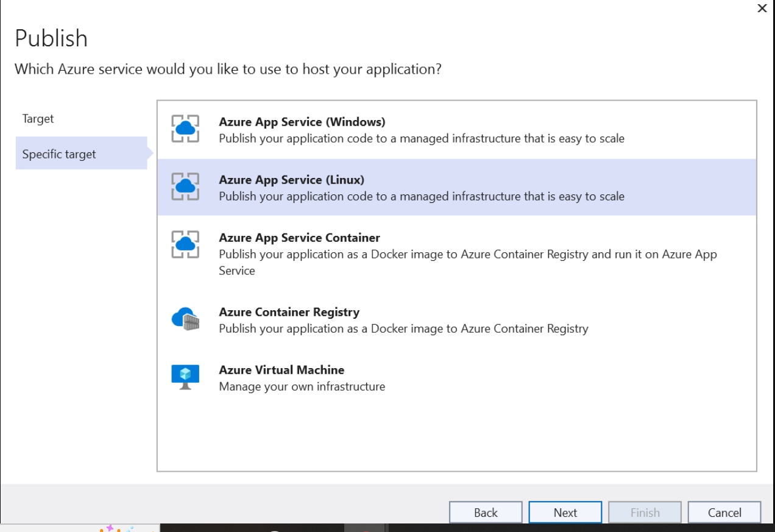Cancel the Publish dialog
The width and height of the screenshot is (775, 532).
[724, 512]
